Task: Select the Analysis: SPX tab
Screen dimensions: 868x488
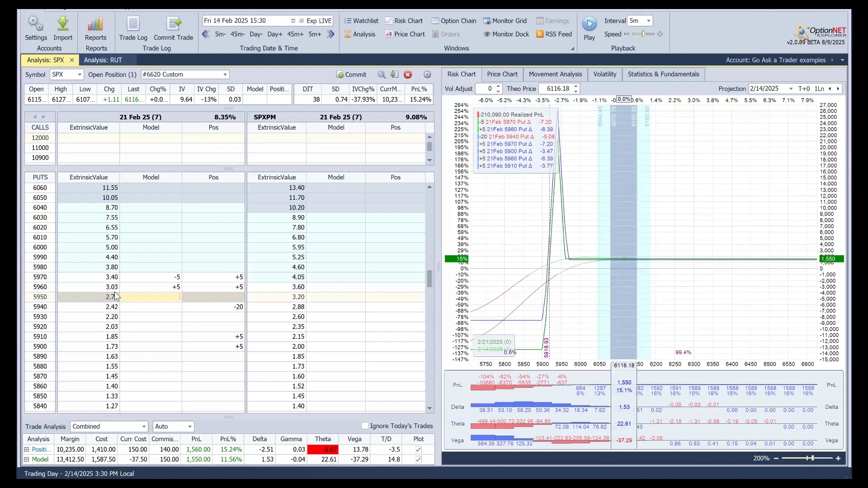Action: pos(45,60)
